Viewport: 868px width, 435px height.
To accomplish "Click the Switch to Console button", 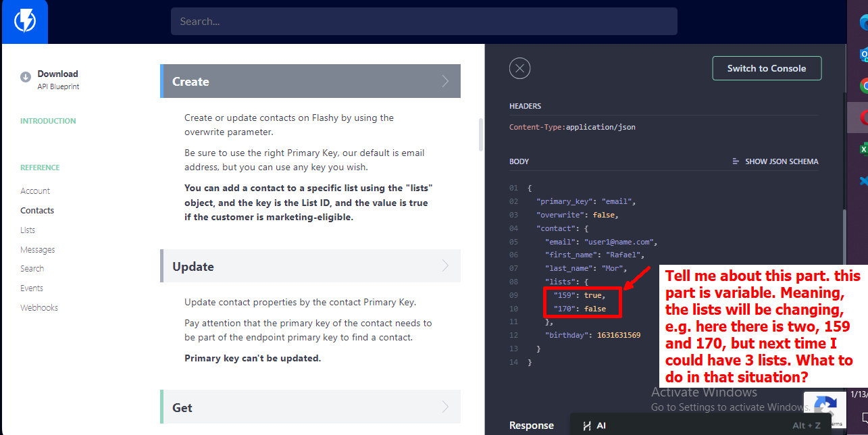I will click(767, 68).
